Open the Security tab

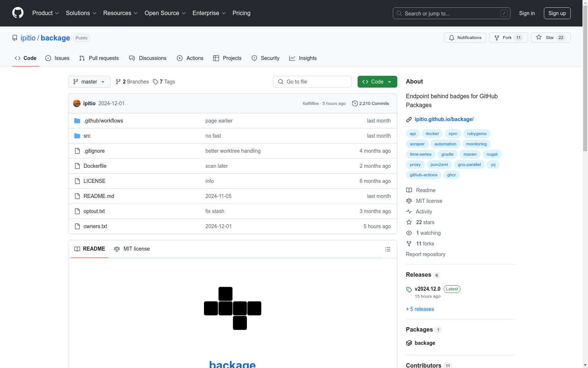266,58
